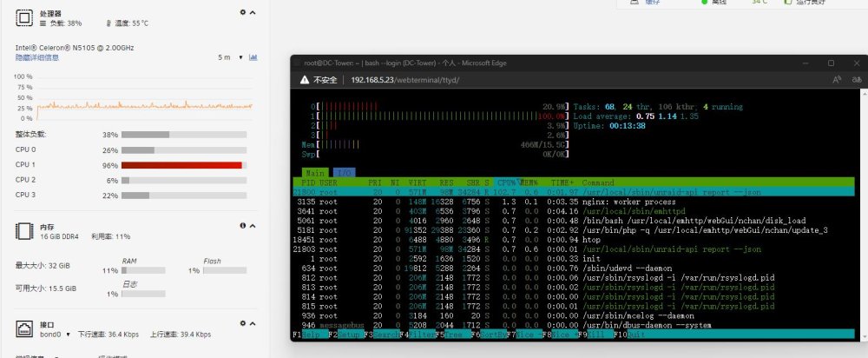Click the overall load 38% bar
Screen dimensions: 868x358
tap(184, 135)
